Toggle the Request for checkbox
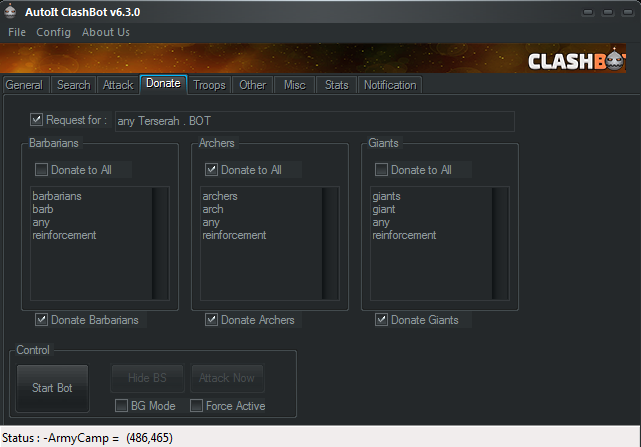This screenshot has height=447, width=641. click(36, 120)
